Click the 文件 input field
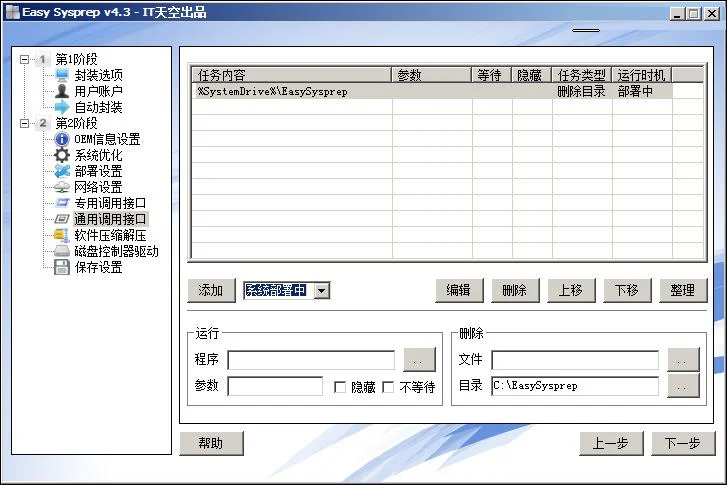This screenshot has height=485, width=727. click(x=575, y=360)
